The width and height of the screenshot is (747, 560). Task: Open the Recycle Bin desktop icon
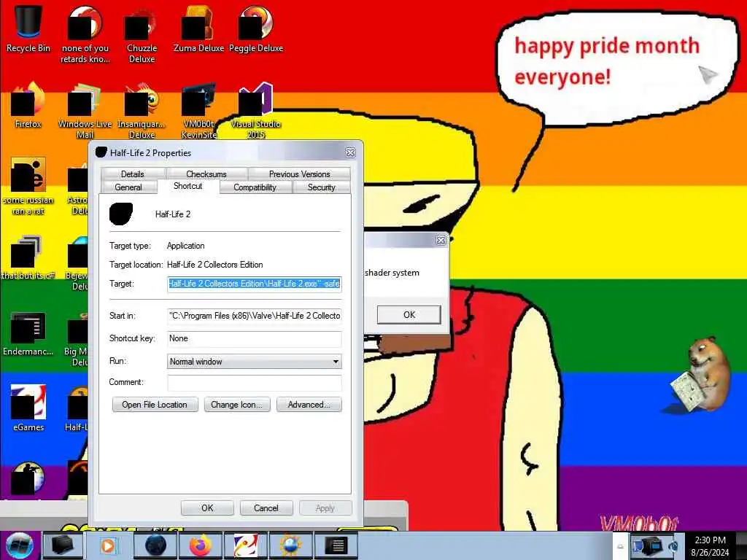point(28,28)
